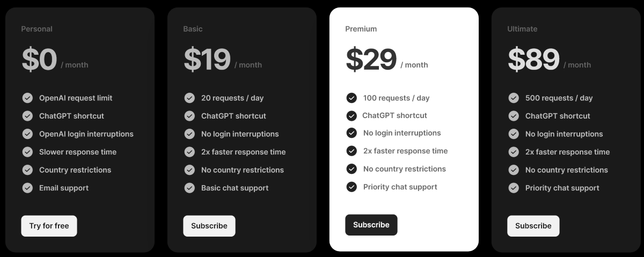The image size is (644, 257).
Task: Click checkmark icon beside 500 requests / day
Action: point(514,98)
